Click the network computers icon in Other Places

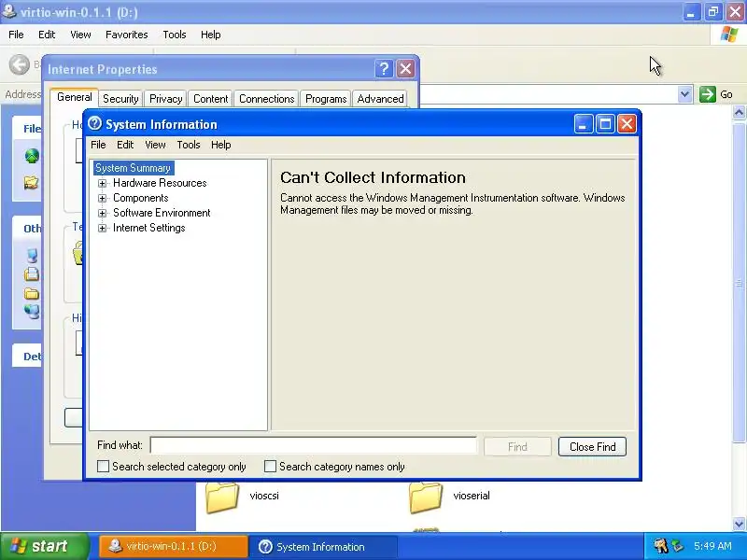pyautogui.click(x=32, y=312)
